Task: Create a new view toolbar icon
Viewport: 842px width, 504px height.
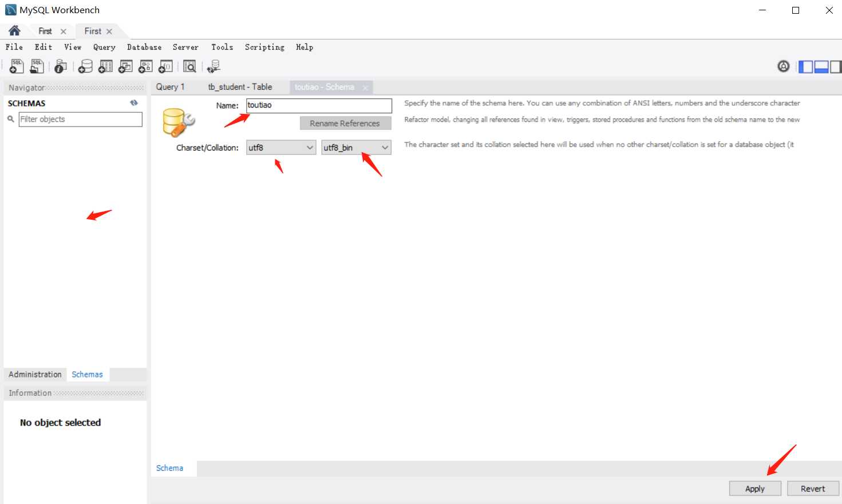Action: (125, 66)
